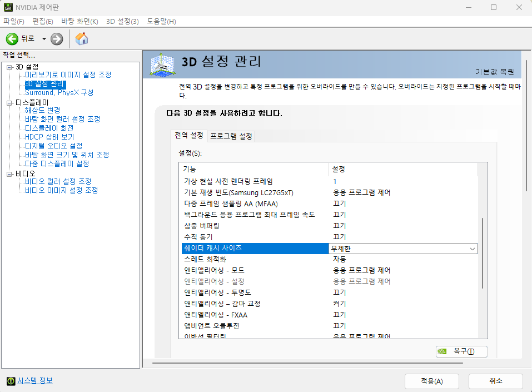Click the 뒤로 back button label

pyautogui.click(x=28, y=39)
